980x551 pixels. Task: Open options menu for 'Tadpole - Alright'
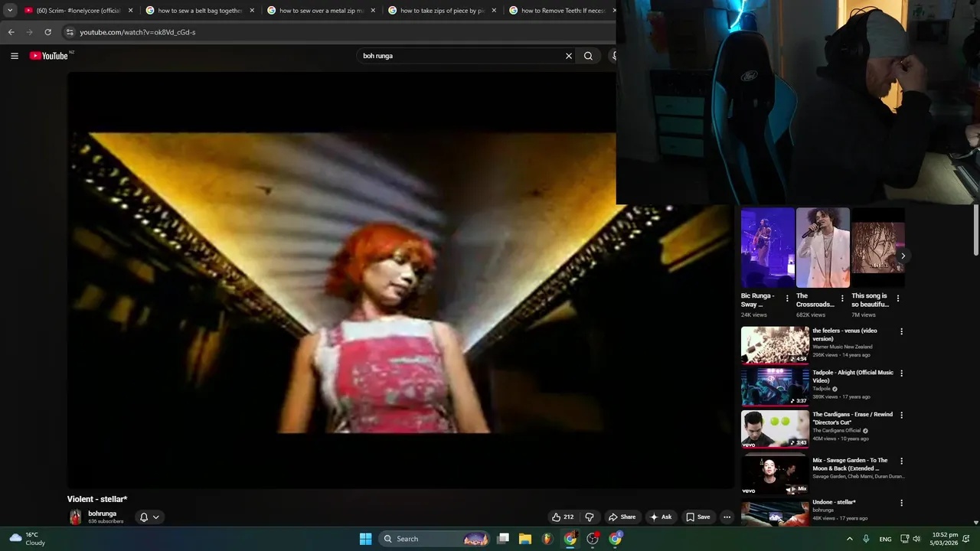pos(901,373)
